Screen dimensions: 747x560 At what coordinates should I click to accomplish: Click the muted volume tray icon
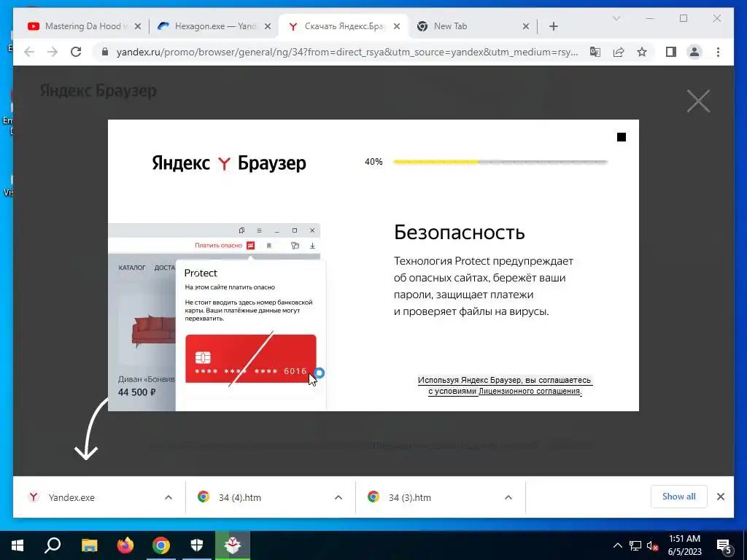(652, 545)
